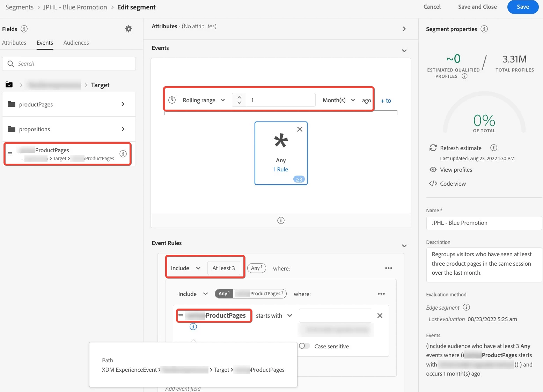Click the Any pill beside where

[257, 268]
